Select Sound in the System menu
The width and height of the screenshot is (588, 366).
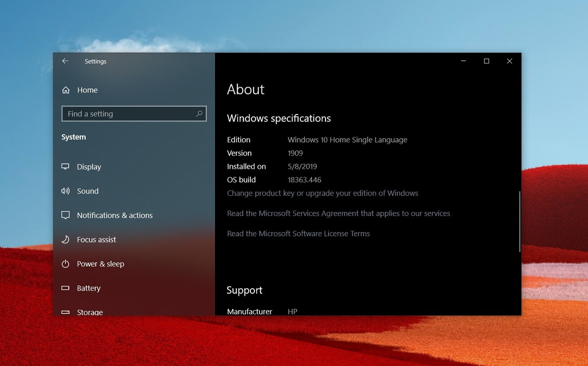point(88,190)
